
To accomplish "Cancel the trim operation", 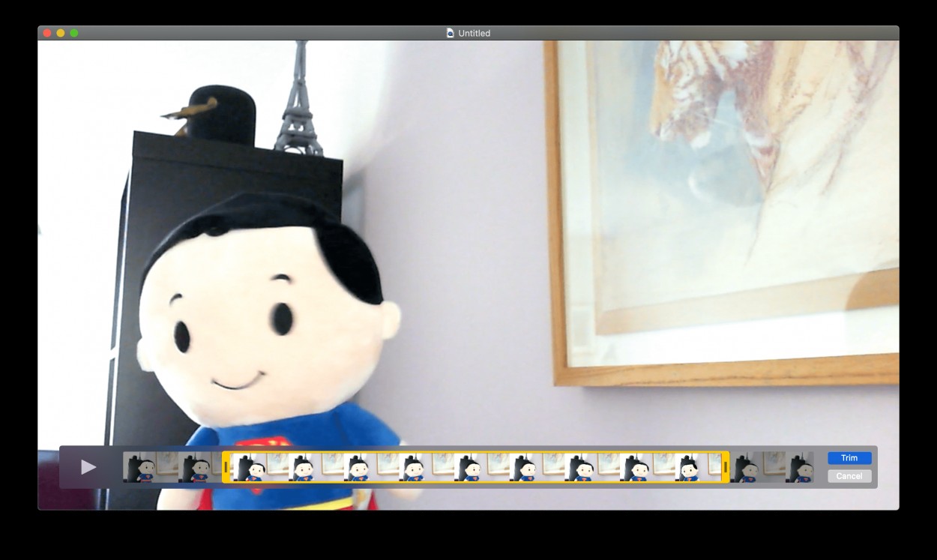I will click(849, 476).
